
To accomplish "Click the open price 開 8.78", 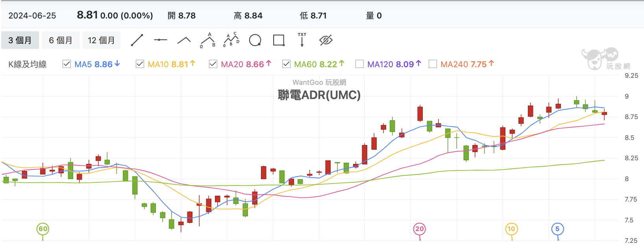I will point(181,16).
